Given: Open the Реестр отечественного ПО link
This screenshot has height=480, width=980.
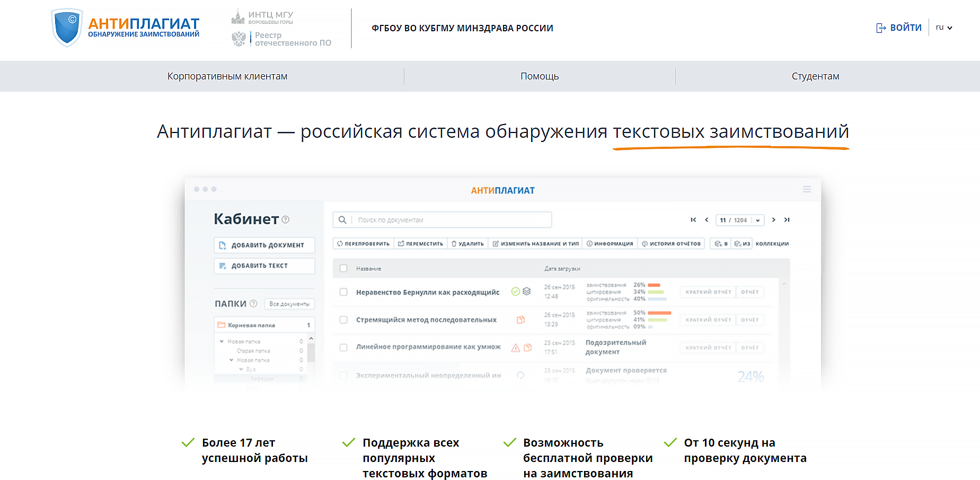Looking at the screenshot, I should (281, 39).
